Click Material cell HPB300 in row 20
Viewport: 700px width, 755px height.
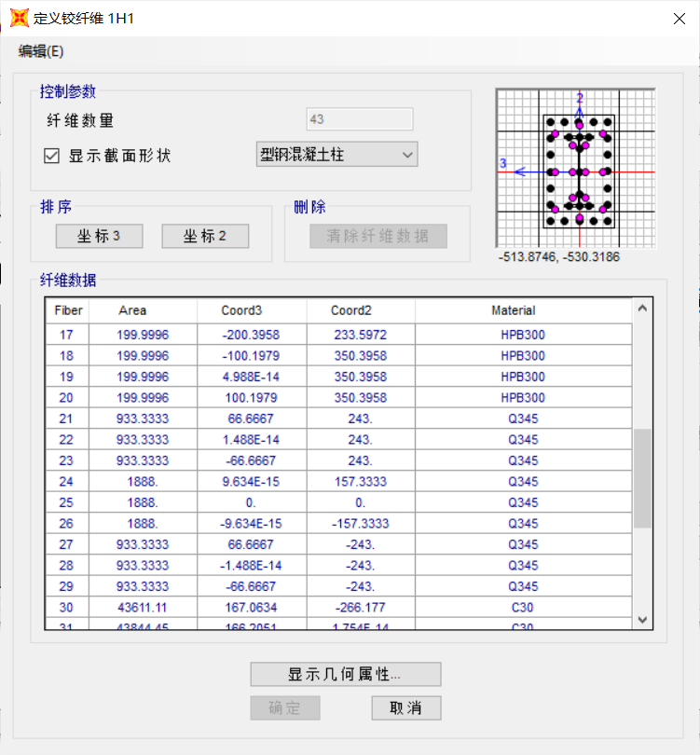(x=524, y=398)
